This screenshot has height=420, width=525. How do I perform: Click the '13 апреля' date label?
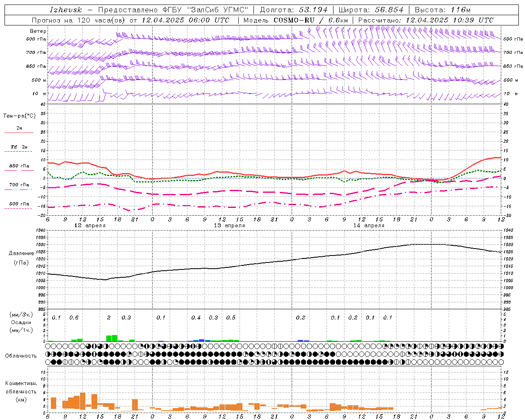[229, 226]
